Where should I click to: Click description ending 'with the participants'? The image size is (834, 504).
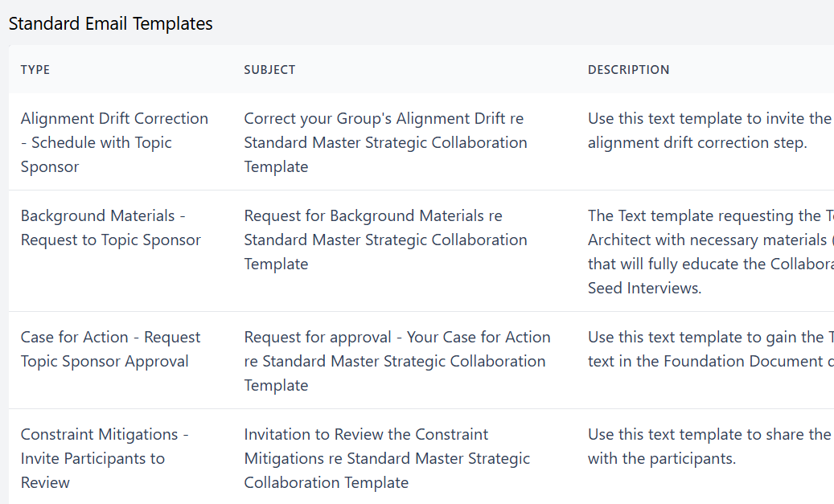(x=711, y=446)
